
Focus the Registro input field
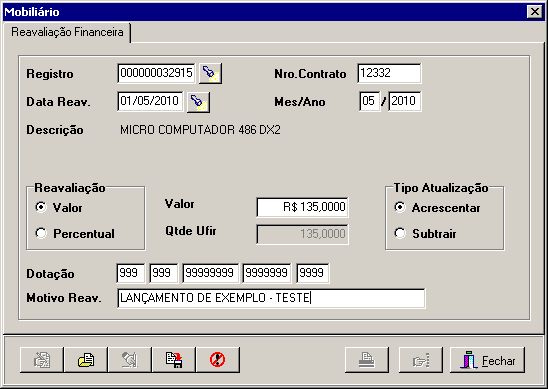click(156, 73)
